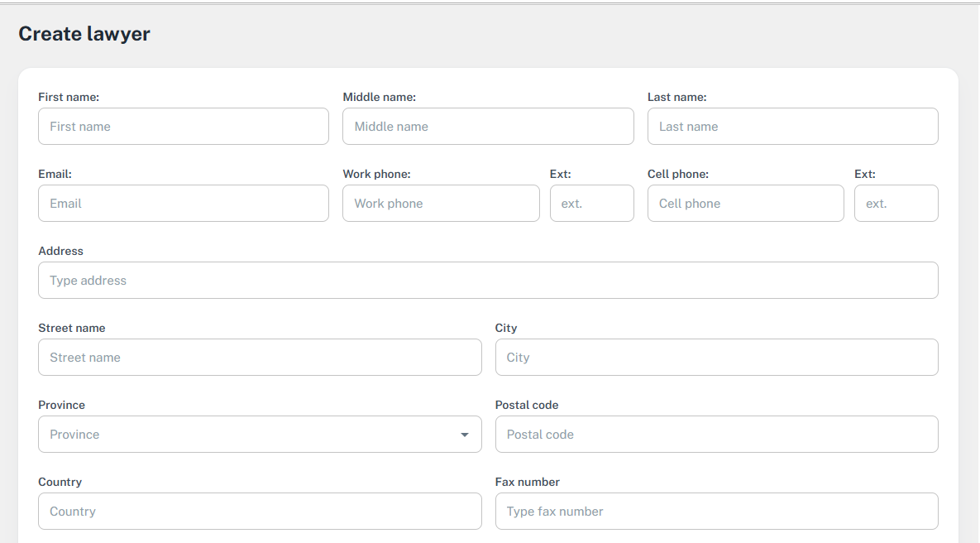This screenshot has width=980, height=543.
Task: Click the Ext field beside Work phone
Action: (591, 204)
